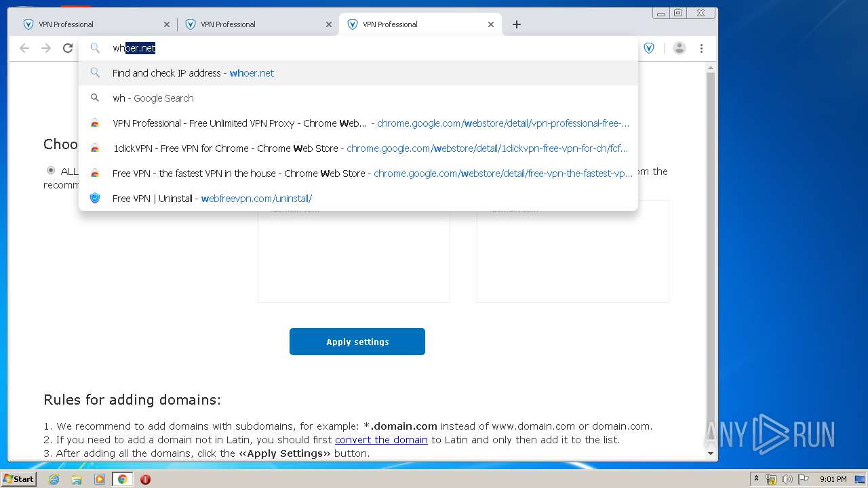Click the browser forward arrow
The width and height of the screenshot is (868, 488).
tap(46, 48)
